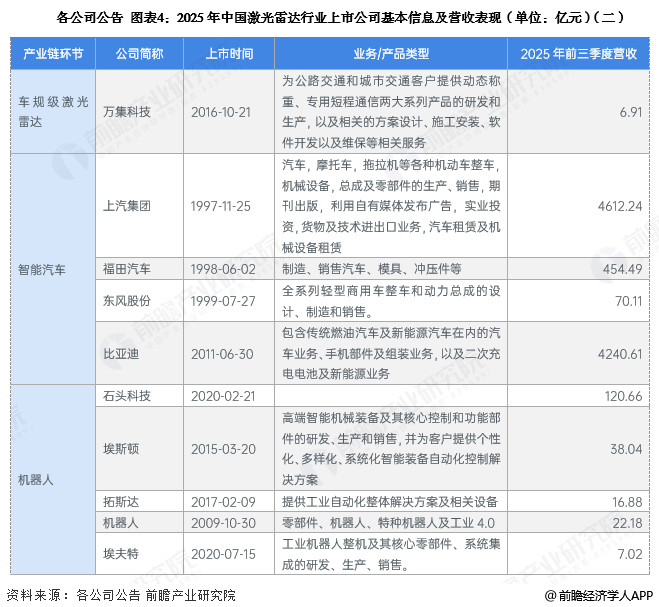Viewport: 659px width, 607px height.
Task: Select listing date 1998-06-02
Action: coord(223,269)
